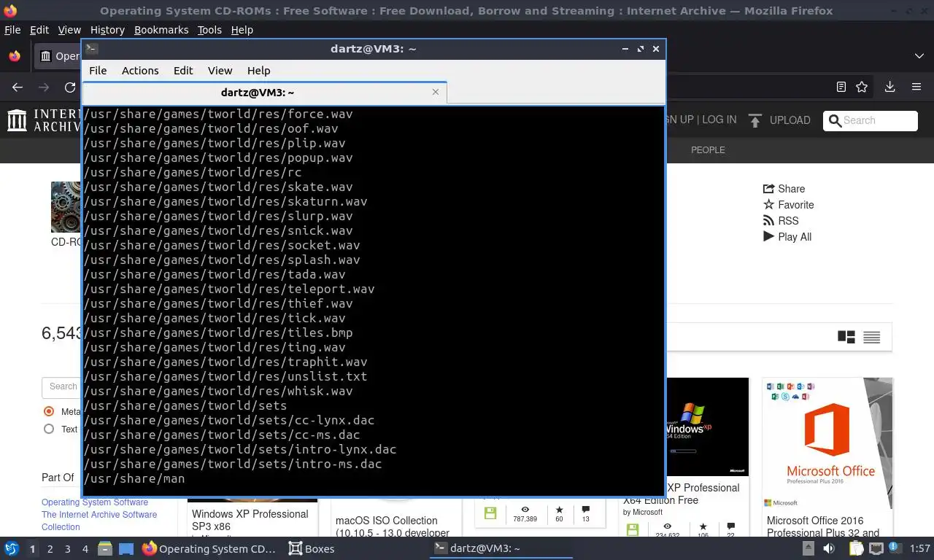This screenshot has height=560, width=934.
Task: Click the Internet Archive logo
Action: (x=45, y=120)
